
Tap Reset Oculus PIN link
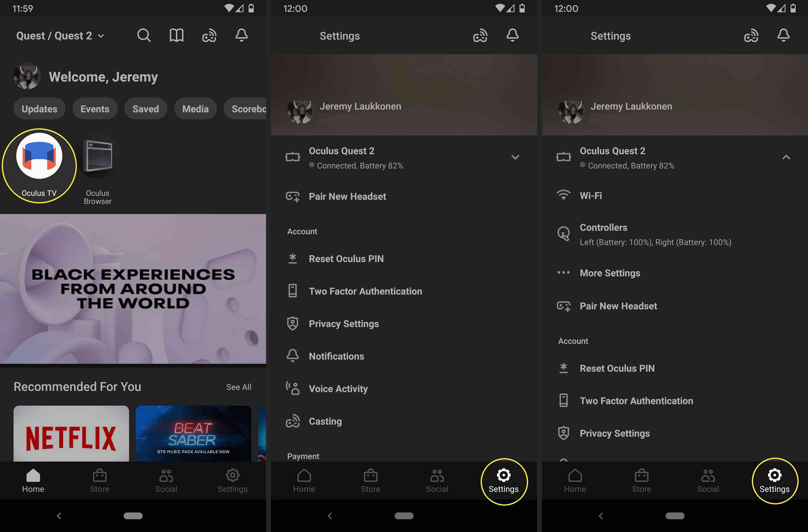[x=346, y=258]
